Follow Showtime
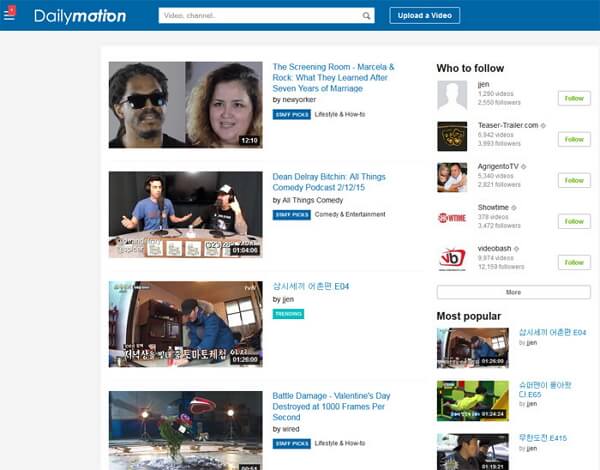600x470 pixels. [x=574, y=221]
